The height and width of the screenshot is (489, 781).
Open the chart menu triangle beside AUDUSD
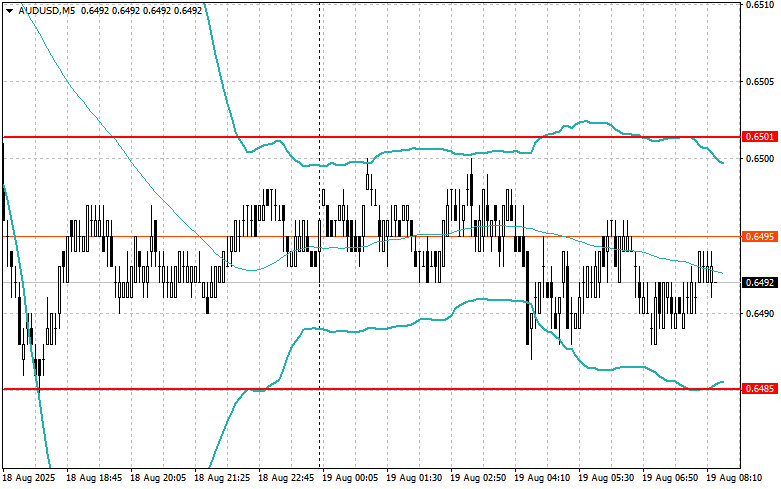(x=9, y=10)
